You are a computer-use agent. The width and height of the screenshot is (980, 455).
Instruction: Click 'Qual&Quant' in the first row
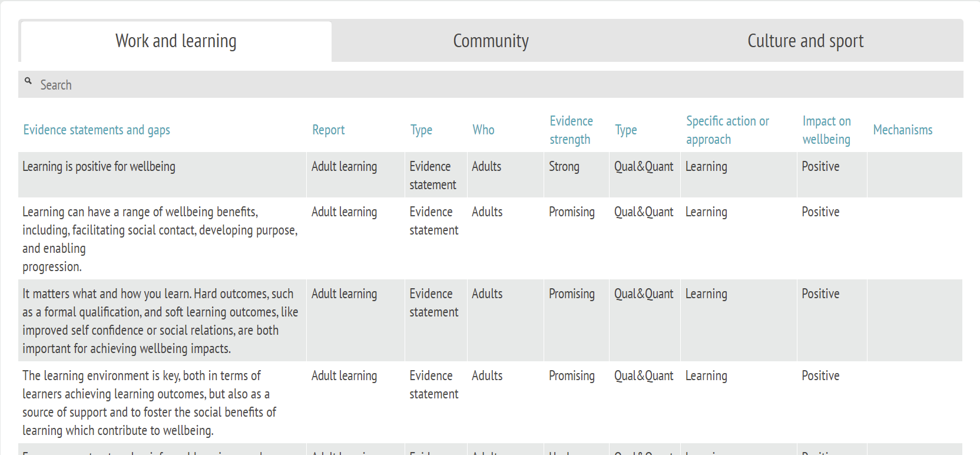tap(644, 167)
